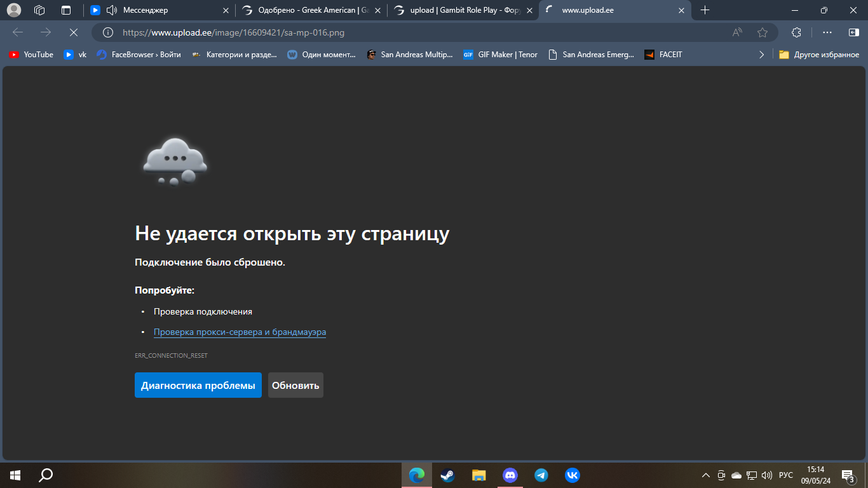This screenshot has width=868, height=488.
Task: Click the stop loading page button
Action: point(73,32)
